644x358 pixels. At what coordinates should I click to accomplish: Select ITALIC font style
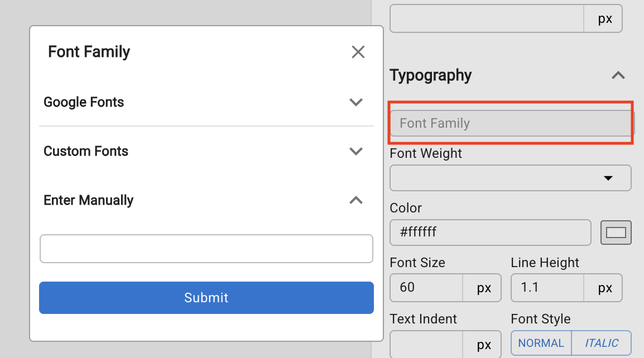(x=601, y=344)
